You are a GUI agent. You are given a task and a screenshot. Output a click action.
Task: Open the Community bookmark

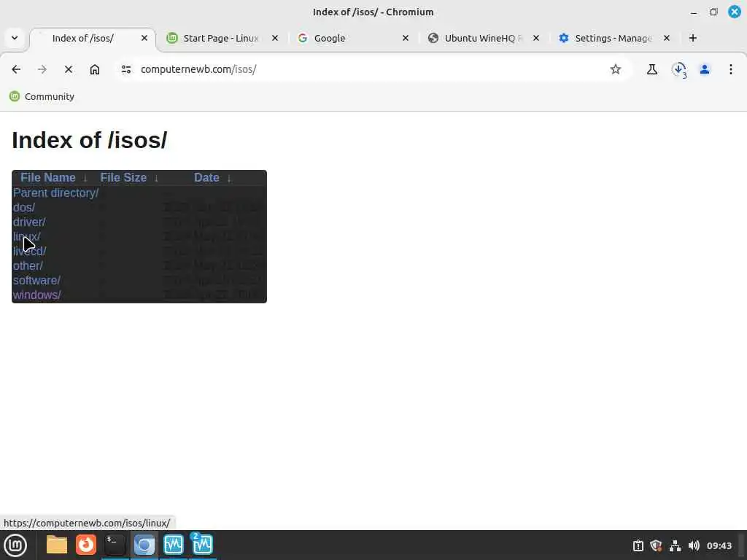click(x=42, y=97)
